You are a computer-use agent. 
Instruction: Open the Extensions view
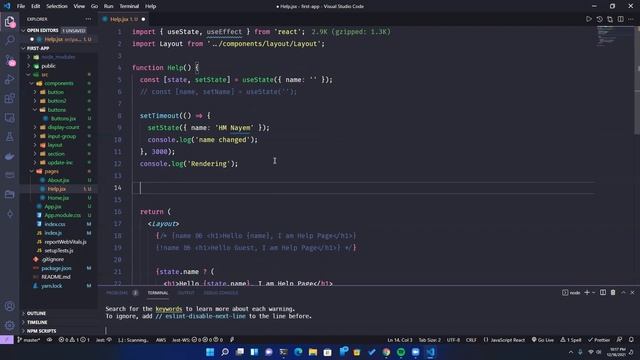click(x=9, y=98)
